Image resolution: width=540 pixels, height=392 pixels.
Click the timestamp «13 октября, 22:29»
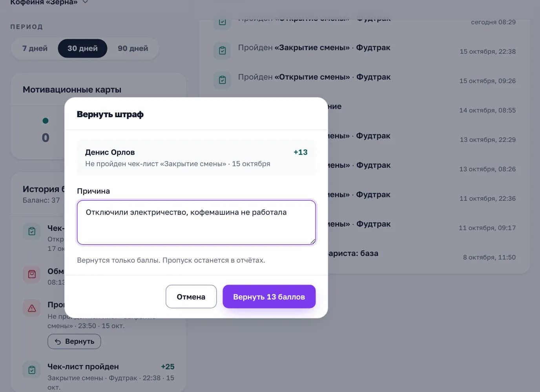[488, 140]
